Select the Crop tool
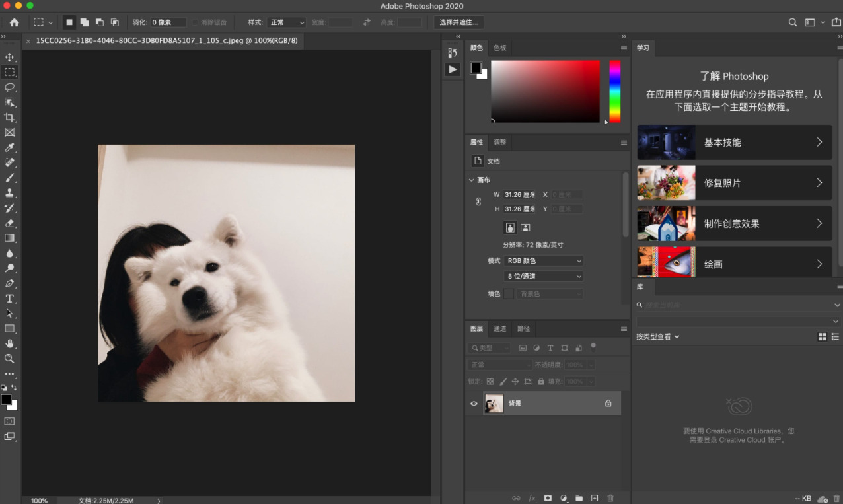The width and height of the screenshot is (843, 504). coord(10,118)
